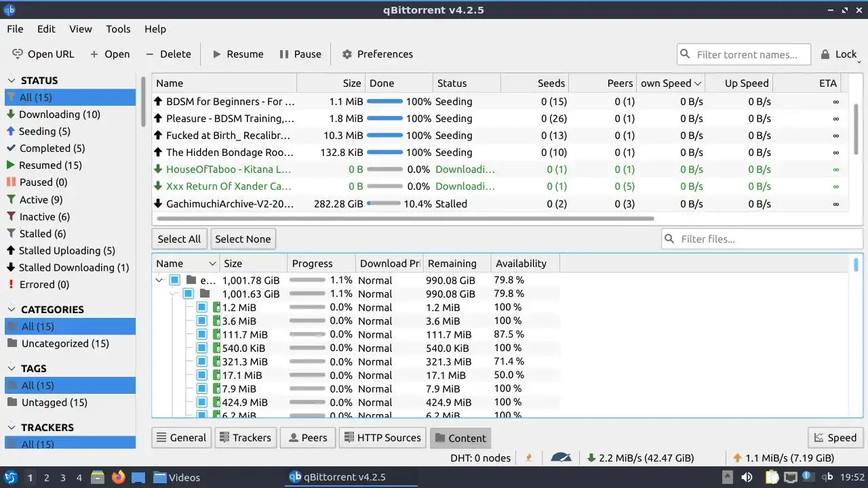Uncheck the 424.9 MiB file
This screenshot has width=868, height=488.
click(202, 402)
